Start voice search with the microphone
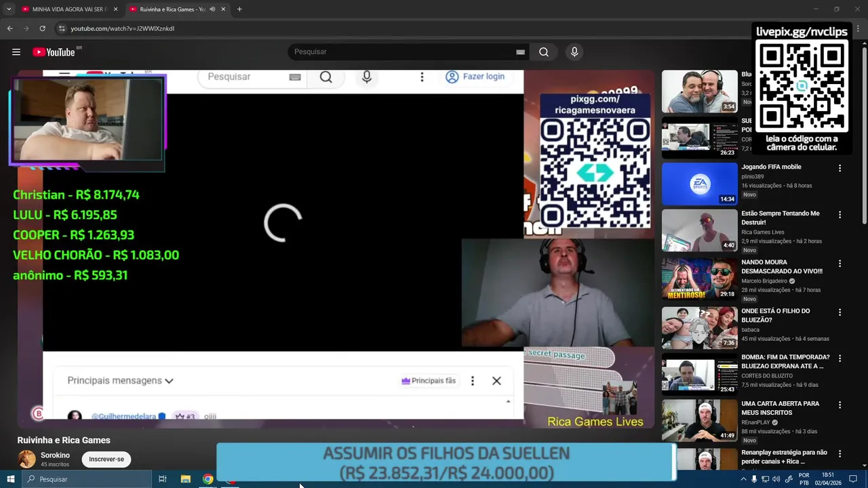Screen dimensions: 868x488 [x=574, y=52]
